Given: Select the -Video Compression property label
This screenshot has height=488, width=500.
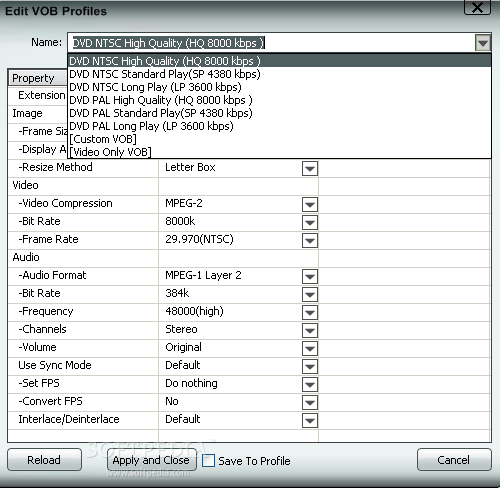Looking at the screenshot, I should [x=65, y=203].
